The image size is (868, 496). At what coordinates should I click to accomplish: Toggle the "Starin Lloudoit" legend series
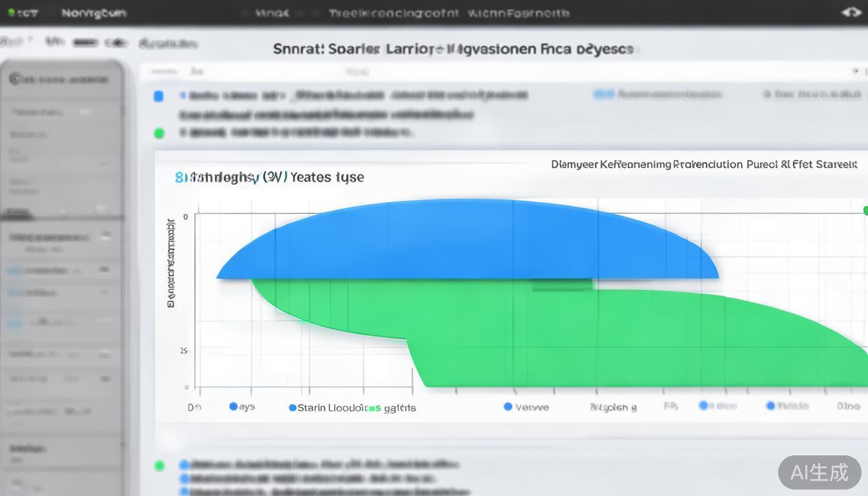293,408
